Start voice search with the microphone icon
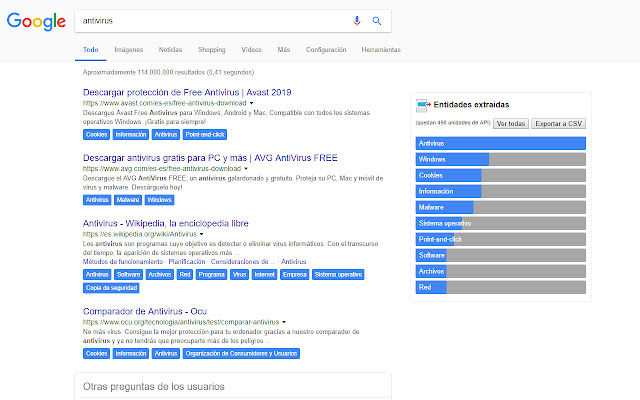This screenshot has height=400, width=640. click(x=357, y=21)
